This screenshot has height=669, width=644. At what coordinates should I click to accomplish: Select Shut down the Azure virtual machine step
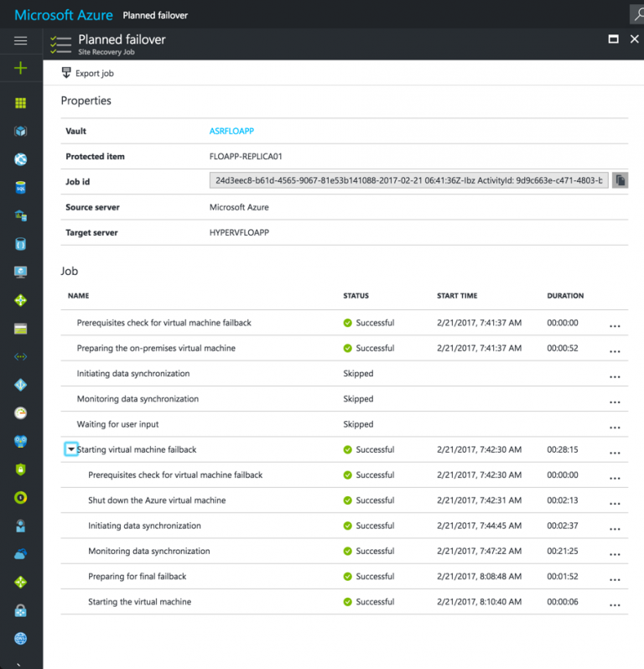point(345,500)
